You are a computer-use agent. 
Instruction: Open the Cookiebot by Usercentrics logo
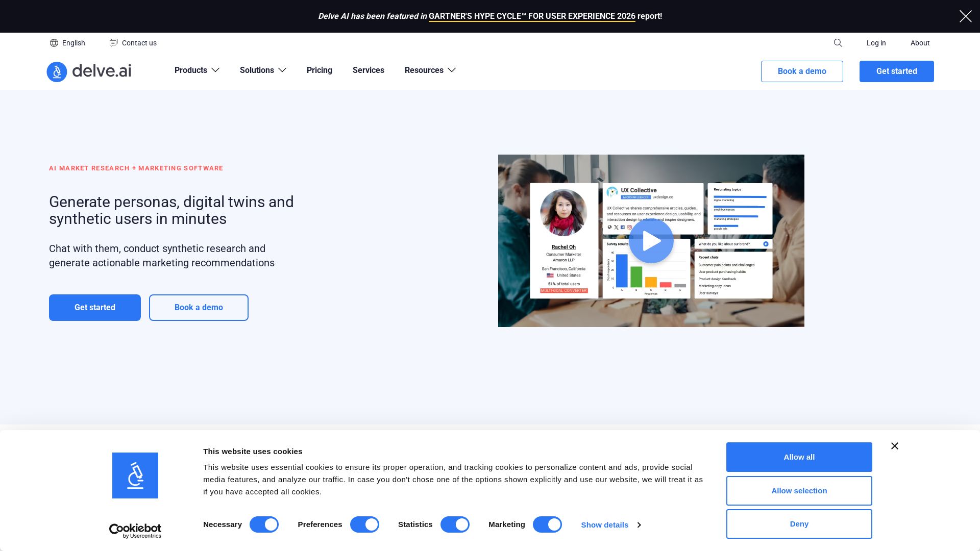pyautogui.click(x=135, y=531)
